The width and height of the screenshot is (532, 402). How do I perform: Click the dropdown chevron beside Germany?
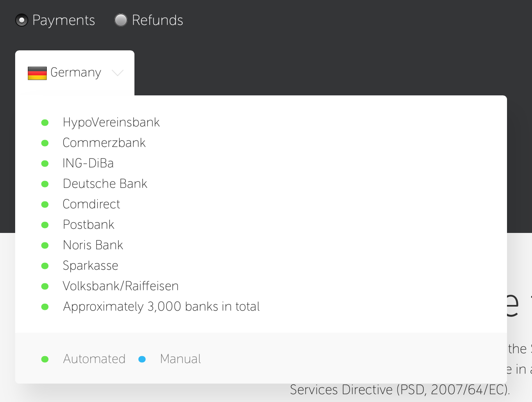(x=118, y=73)
